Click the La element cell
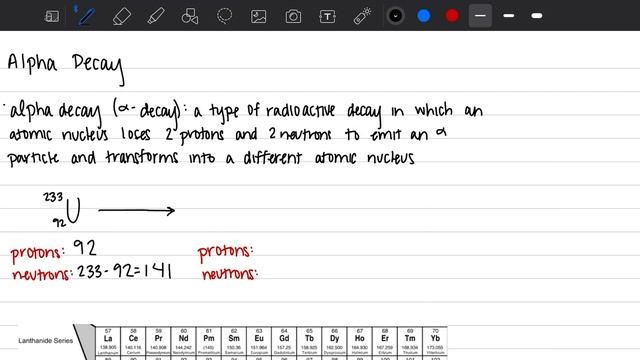Viewport: 640px width, 360px height. (108, 341)
